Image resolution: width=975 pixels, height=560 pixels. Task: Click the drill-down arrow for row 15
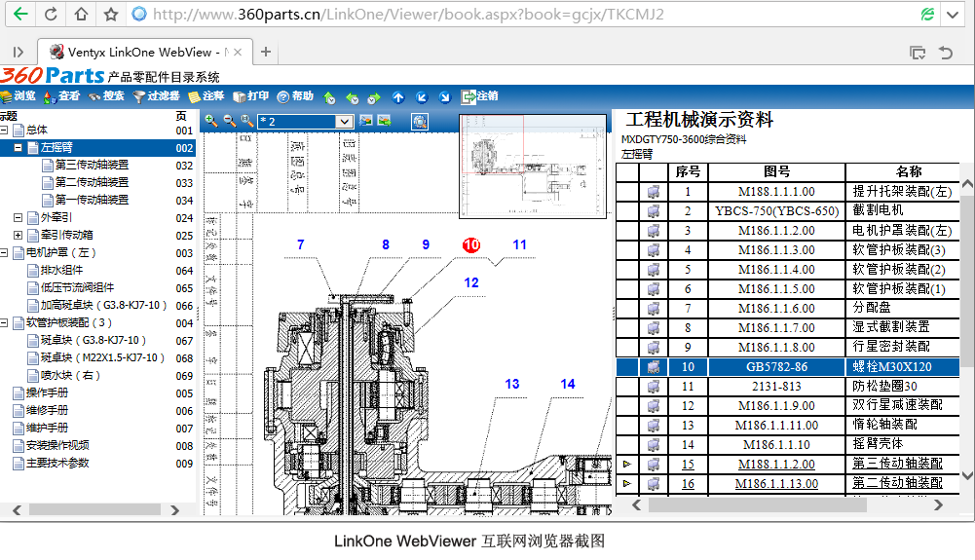pyautogui.click(x=627, y=464)
